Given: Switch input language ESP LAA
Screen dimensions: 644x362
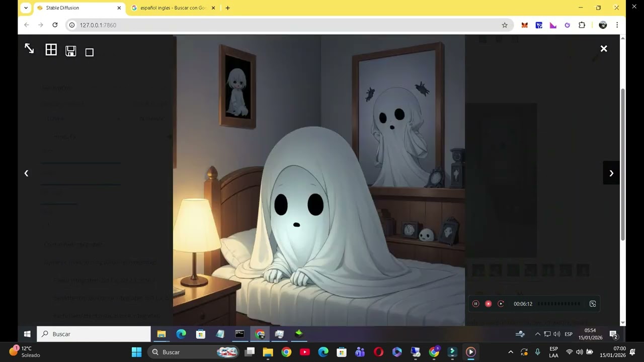Looking at the screenshot, I should [x=553, y=352].
